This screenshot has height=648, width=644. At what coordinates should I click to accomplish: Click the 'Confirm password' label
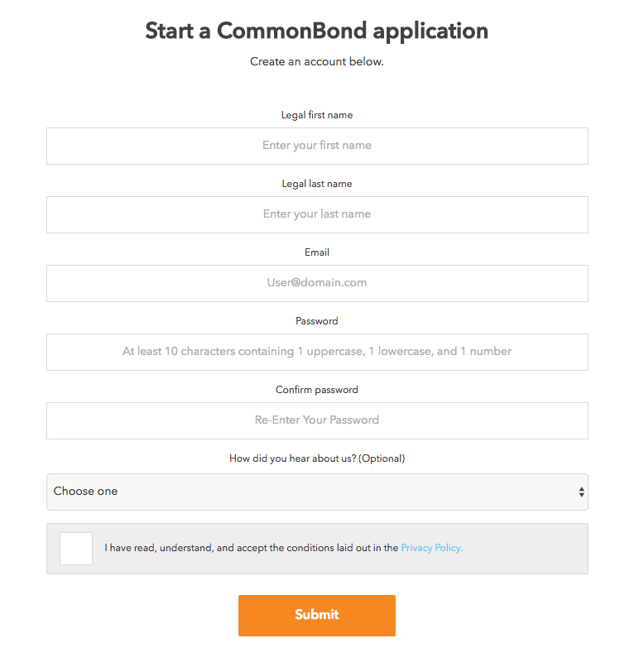coord(317,390)
